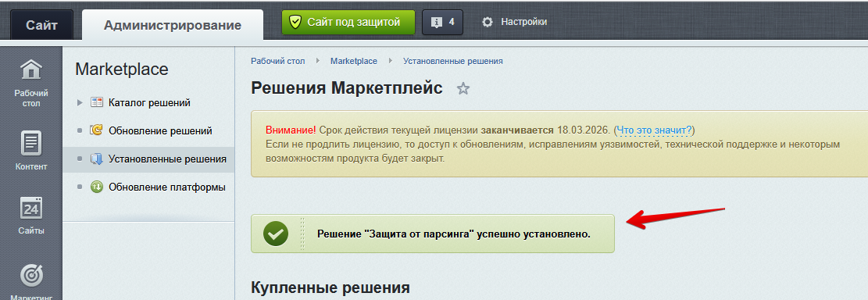Click the Решения Маркетплейс page title
This screenshot has height=300, width=868.
347,88
